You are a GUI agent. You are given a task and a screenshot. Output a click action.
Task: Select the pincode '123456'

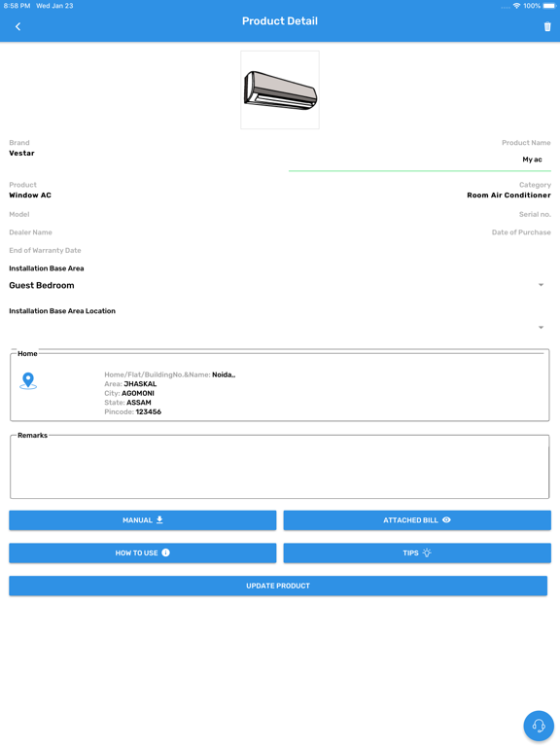click(x=149, y=412)
